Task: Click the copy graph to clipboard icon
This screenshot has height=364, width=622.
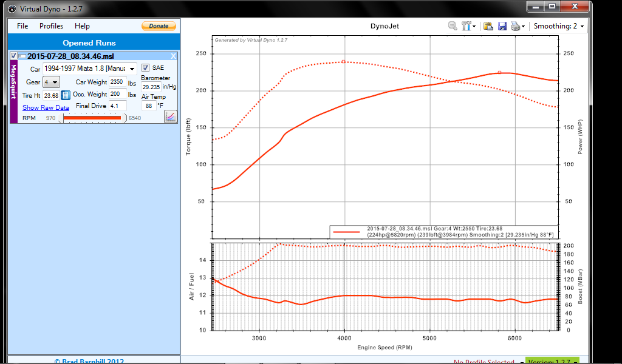Action: click(488, 26)
